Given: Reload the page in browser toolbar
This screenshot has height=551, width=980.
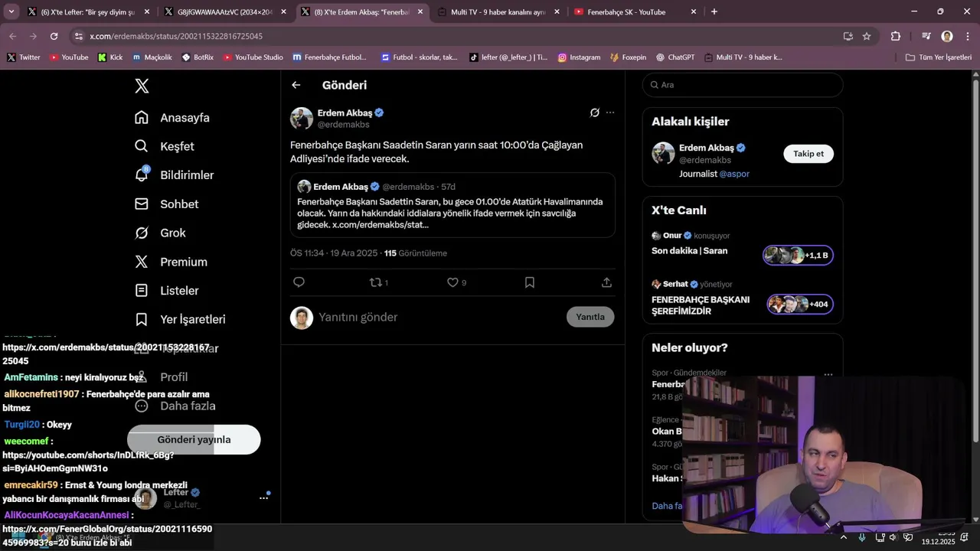Looking at the screenshot, I should click(54, 36).
